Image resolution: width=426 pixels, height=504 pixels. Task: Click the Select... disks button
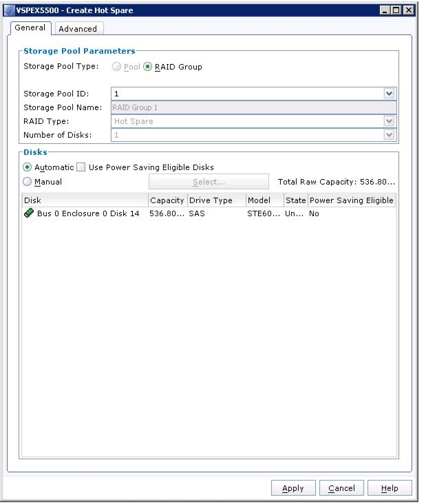tap(209, 182)
